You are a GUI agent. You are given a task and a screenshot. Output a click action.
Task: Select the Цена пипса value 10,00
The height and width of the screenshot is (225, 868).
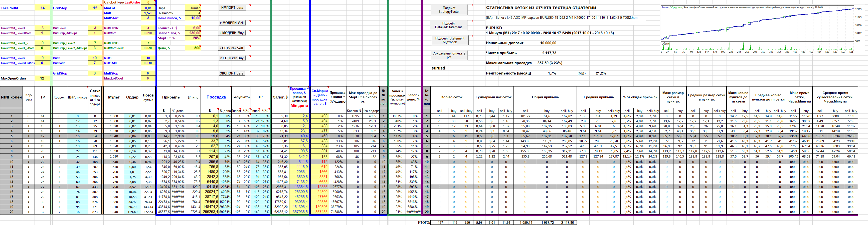point(193,18)
